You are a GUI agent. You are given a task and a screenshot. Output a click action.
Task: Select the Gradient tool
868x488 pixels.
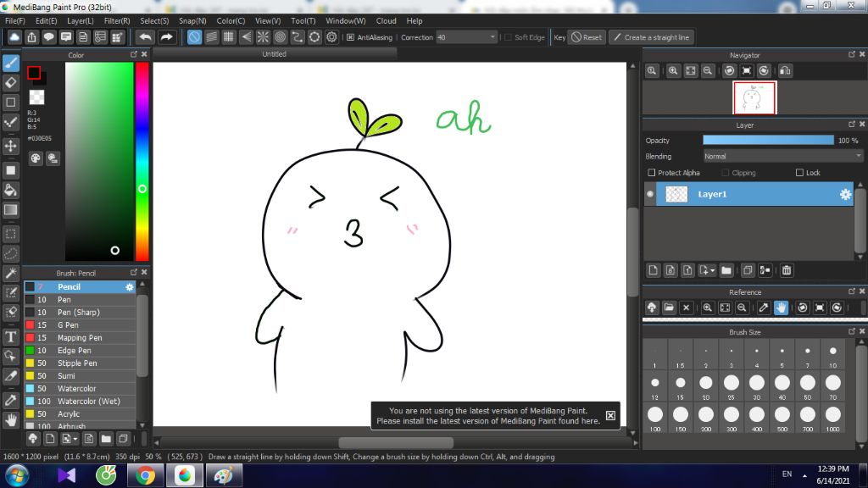10,210
